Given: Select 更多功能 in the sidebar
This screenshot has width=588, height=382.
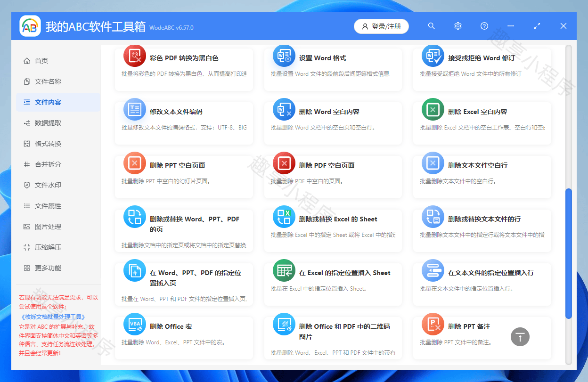Looking at the screenshot, I should coord(58,268).
